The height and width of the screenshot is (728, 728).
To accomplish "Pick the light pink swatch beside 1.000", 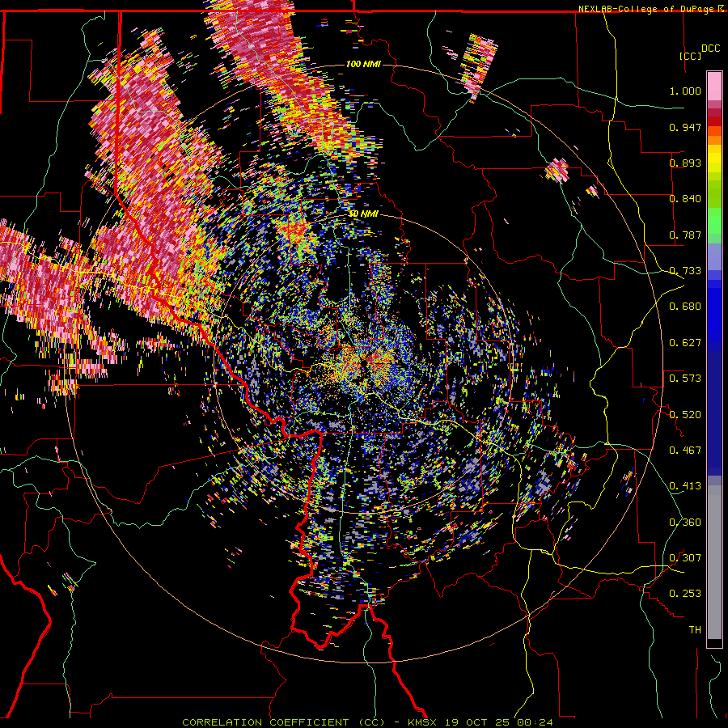I will tap(714, 87).
